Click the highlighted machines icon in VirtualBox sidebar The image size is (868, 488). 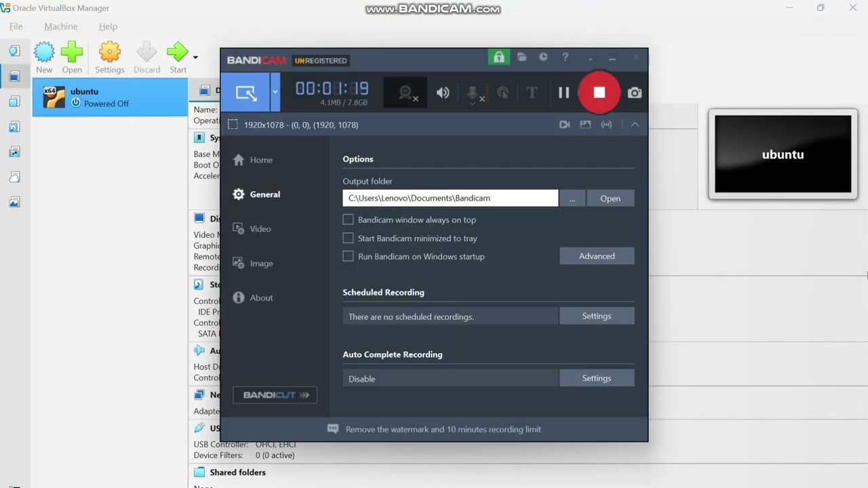14,77
